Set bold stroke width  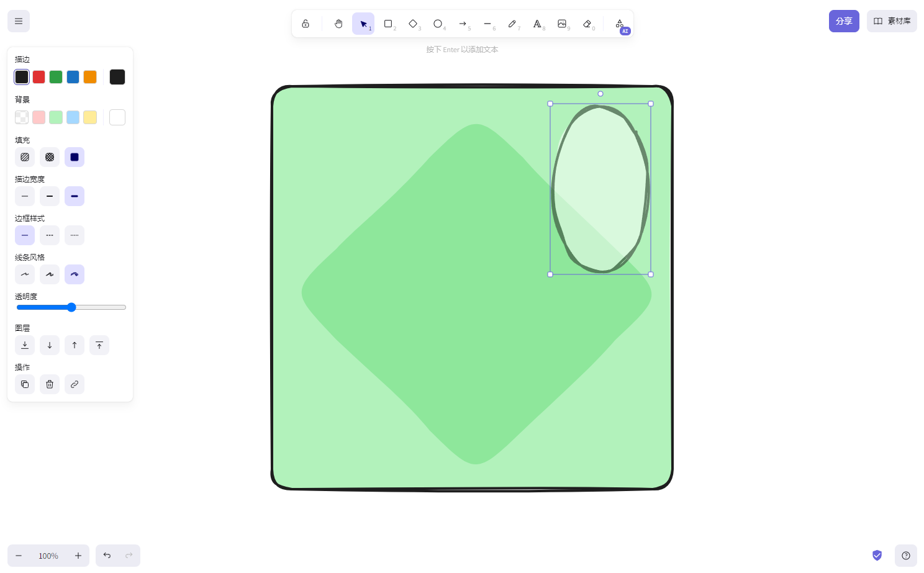[50, 196]
